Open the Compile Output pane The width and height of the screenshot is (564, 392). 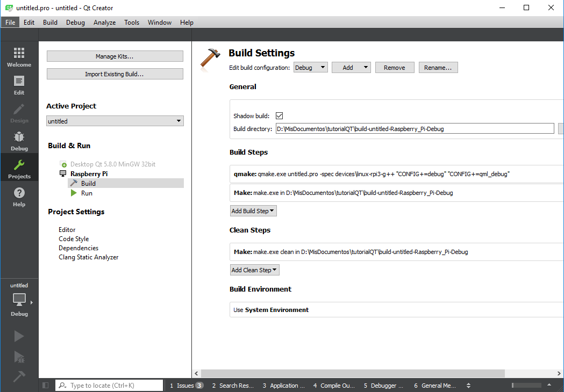tap(334, 385)
